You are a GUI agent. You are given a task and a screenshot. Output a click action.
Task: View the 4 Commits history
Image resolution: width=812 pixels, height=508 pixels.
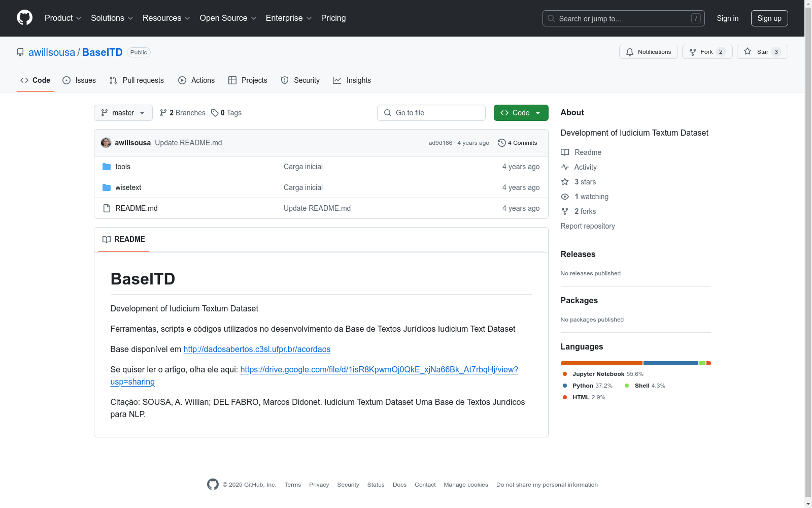[518, 143]
